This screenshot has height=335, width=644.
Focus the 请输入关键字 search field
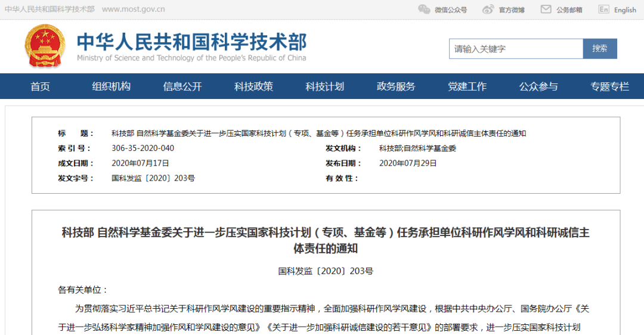[x=516, y=49]
